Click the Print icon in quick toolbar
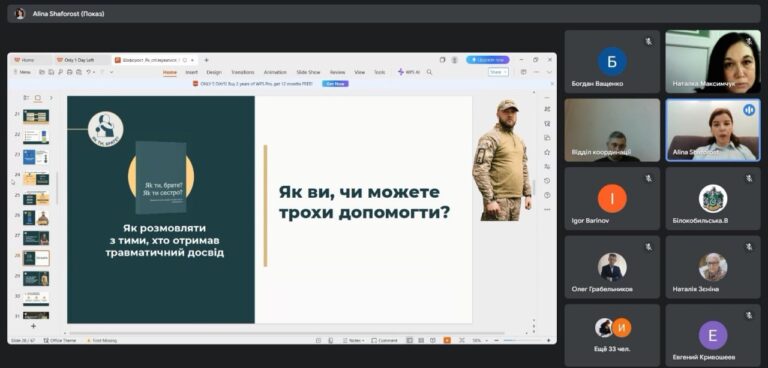768x368 pixels. 70,72
